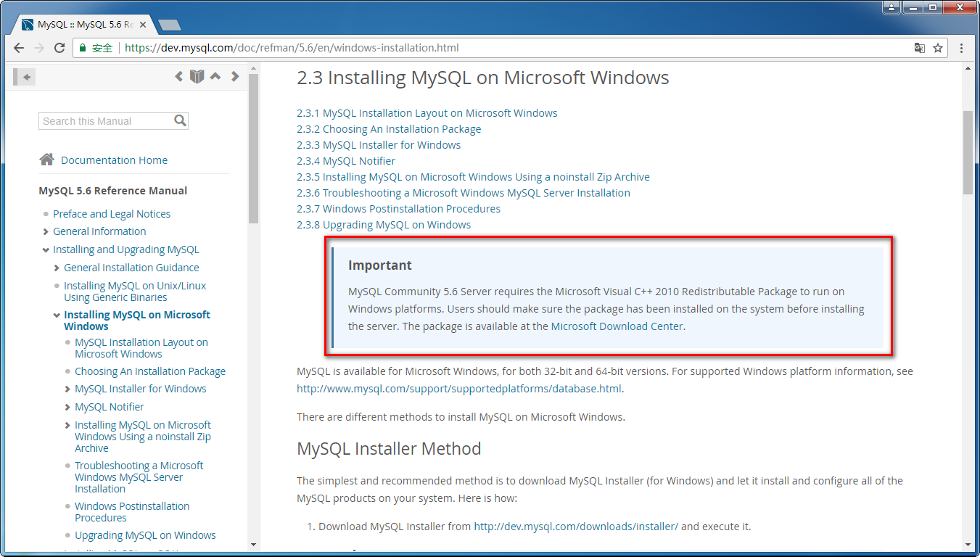980x557 pixels.
Task: Collapse the sidebar with left-arrow button
Action: [x=25, y=77]
